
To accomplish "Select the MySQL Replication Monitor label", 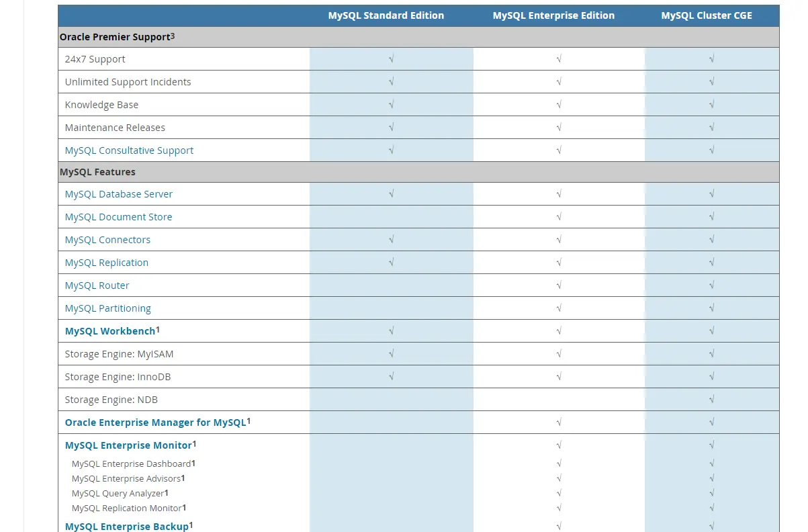I will [127, 508].
